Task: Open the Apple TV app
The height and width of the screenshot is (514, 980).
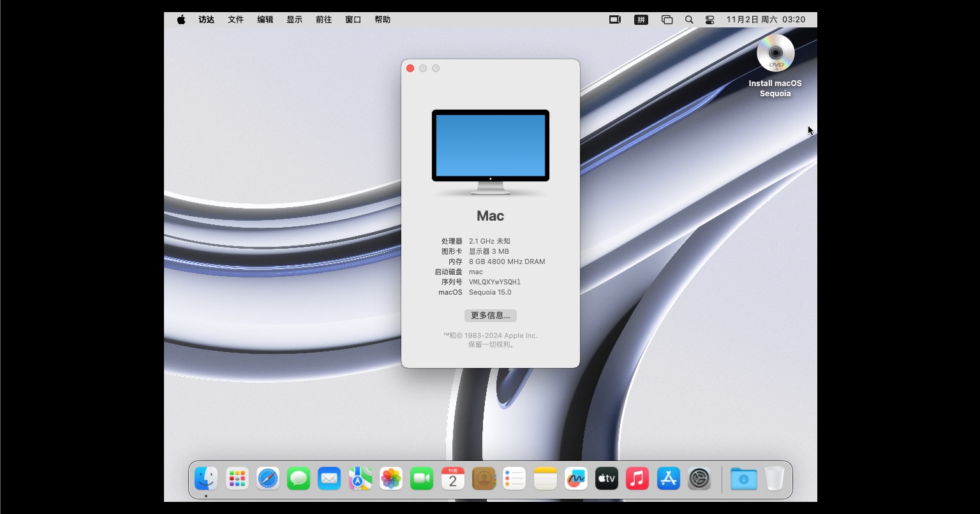Action: coord(607,478)
